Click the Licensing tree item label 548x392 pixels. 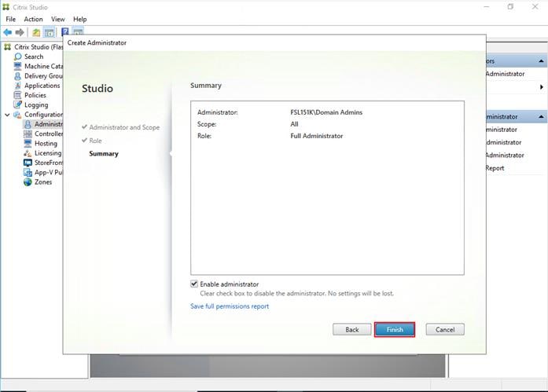point(48,153)
